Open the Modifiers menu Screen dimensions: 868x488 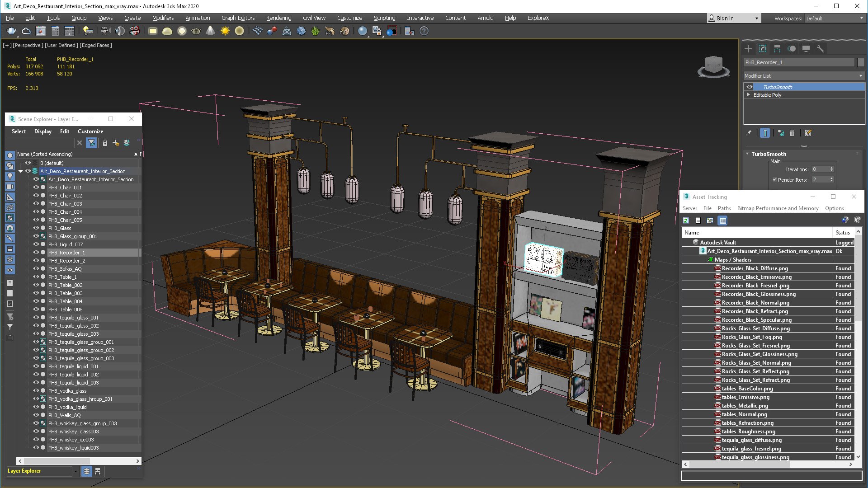(x=163, y=18)
